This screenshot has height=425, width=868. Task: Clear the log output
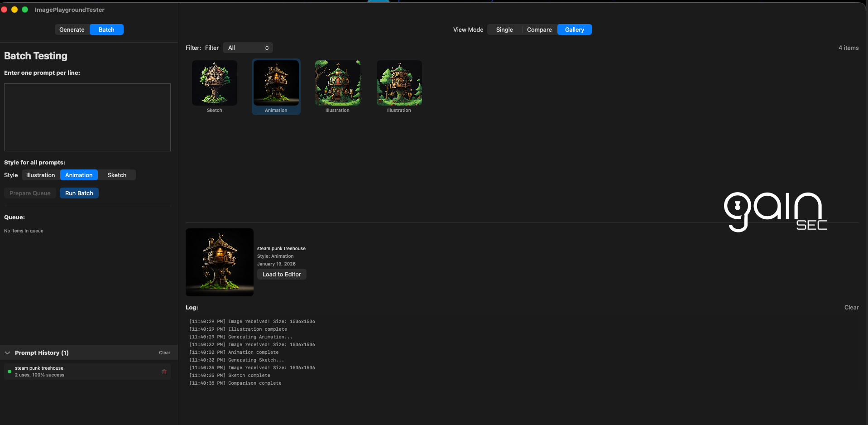pyautogui.click(x=851, y=307)
